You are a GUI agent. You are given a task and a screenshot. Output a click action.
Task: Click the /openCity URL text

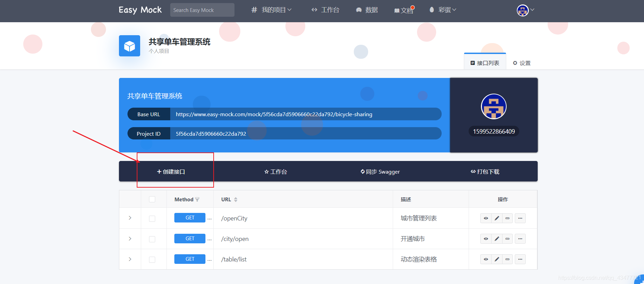pos(234,218)
